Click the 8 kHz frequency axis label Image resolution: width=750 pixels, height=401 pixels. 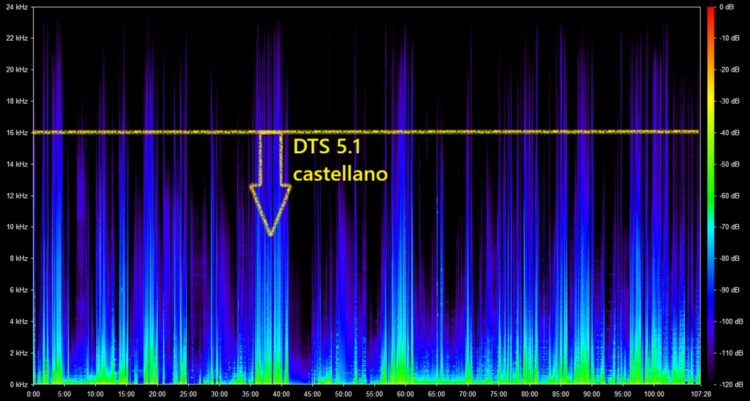(21, 258)
